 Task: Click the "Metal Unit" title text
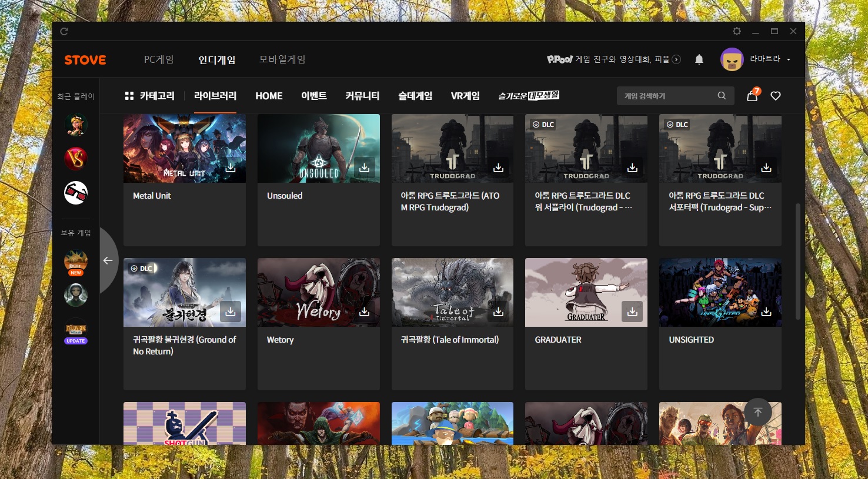point(152,196)
